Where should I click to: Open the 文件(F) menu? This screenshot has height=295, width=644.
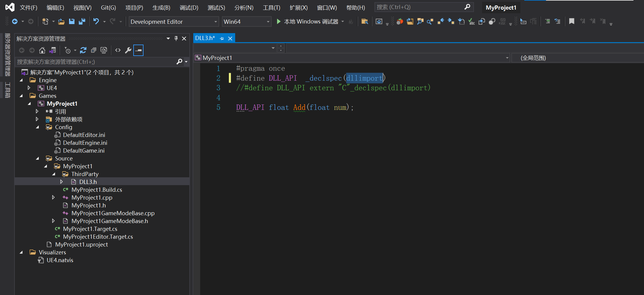tap(29, 8)
